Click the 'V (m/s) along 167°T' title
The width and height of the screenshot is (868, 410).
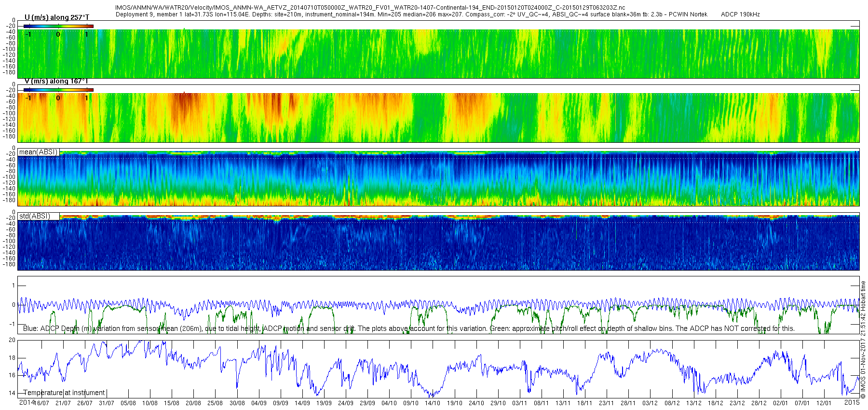(x=56, y=81)
